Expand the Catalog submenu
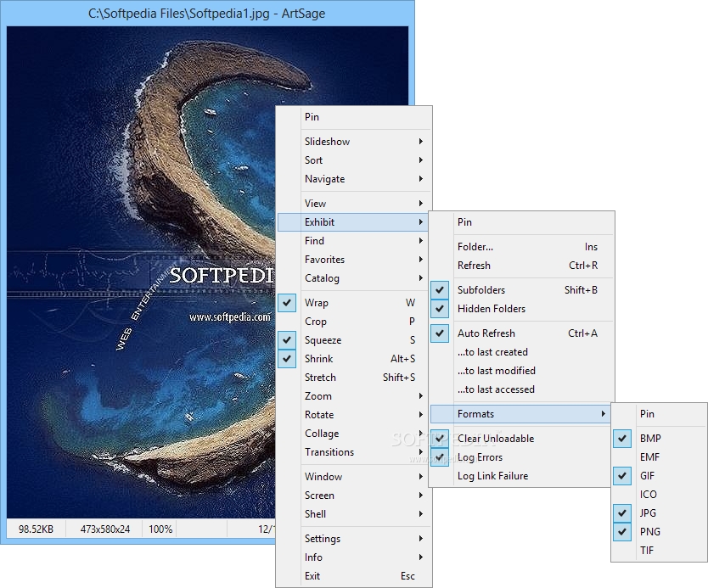The image size is (708, 588). [x=353, y=278]
